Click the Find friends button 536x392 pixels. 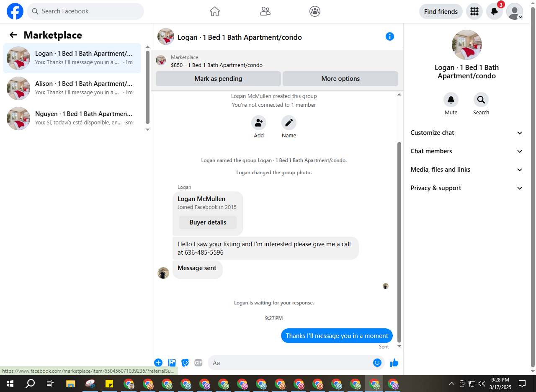(441, 11)
